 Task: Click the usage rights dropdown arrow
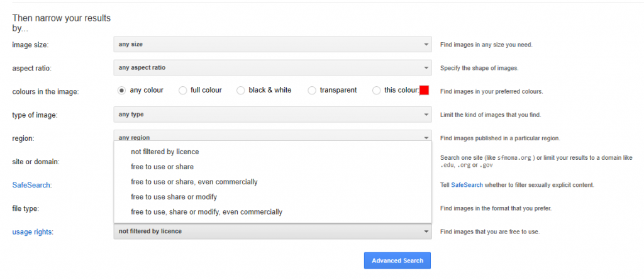426,232
